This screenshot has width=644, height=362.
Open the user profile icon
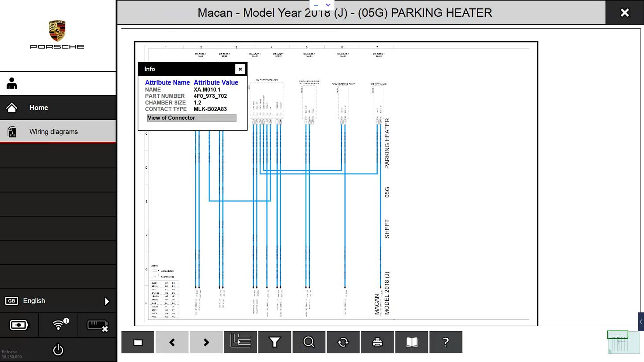(x=12, y=83)
